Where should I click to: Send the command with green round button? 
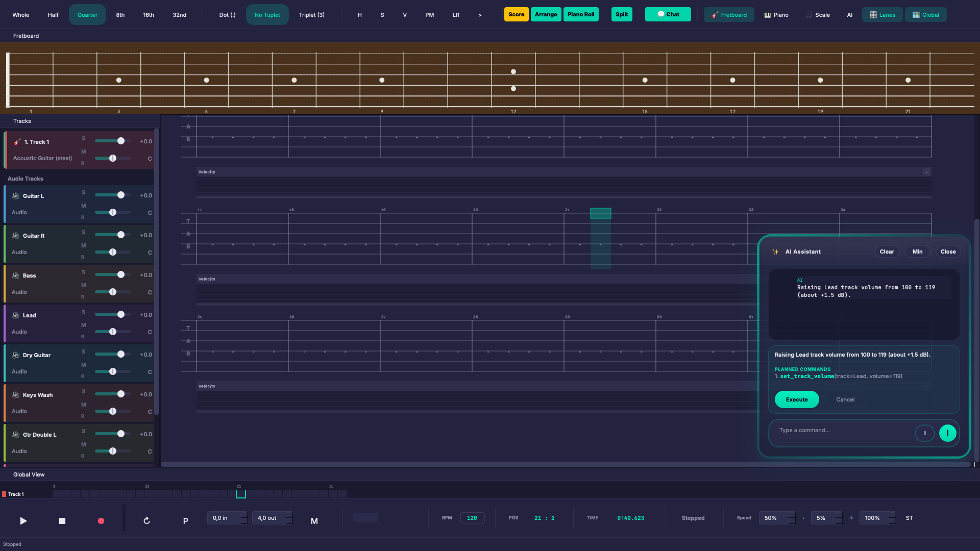tap(948, 433)
